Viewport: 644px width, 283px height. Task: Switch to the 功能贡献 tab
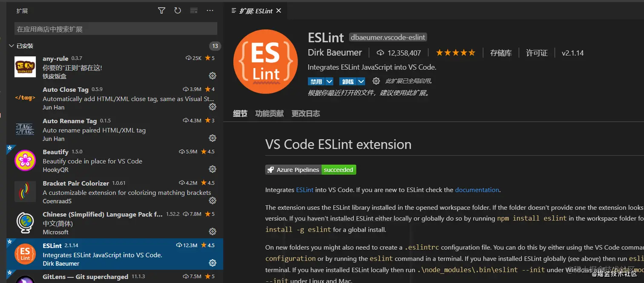click(x=269, y=114)
